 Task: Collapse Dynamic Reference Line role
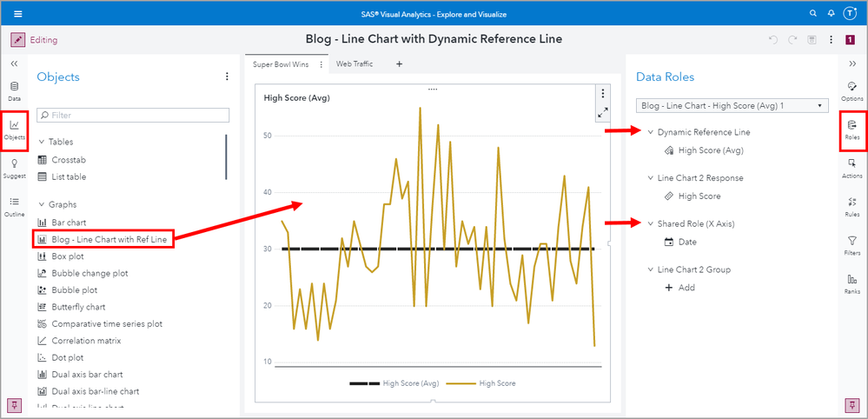pyautogui.click(x=651, y=132)
